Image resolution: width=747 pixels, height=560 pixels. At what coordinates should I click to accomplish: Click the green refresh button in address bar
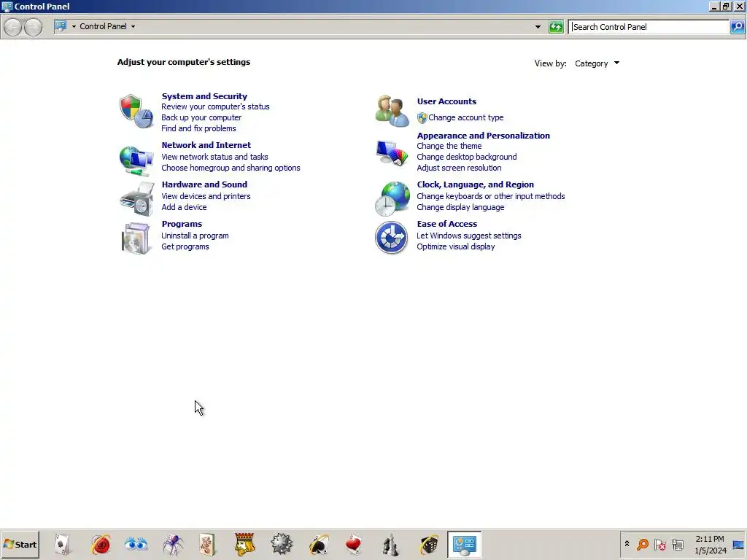tap(556, 27)
